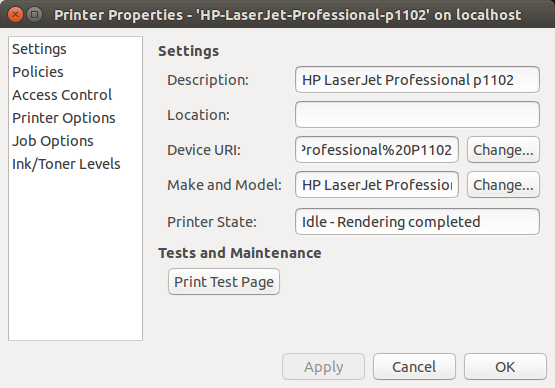Cancel the printer properties dialog
Image resolution: width=555 pixels, height=388 pixels.
(x=414, y=367)
